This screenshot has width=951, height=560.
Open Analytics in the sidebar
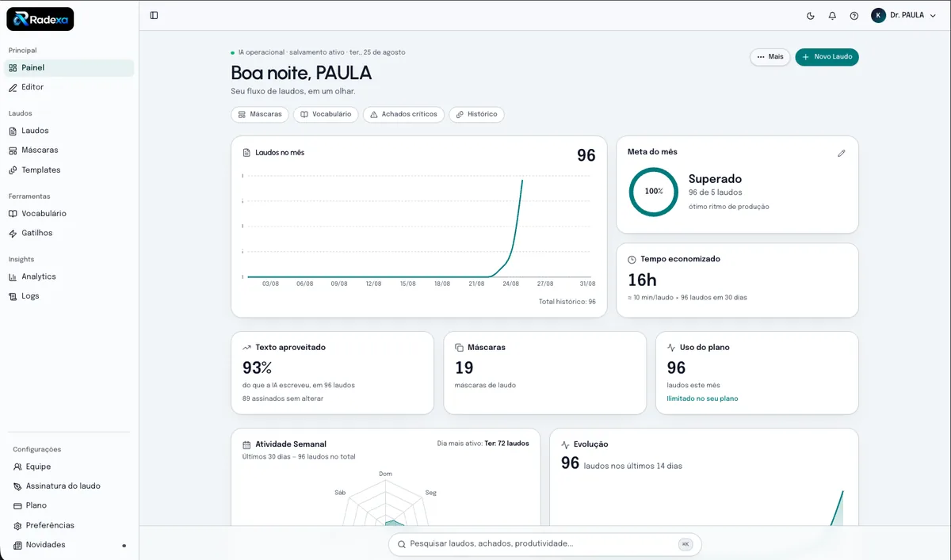[69, 276]
